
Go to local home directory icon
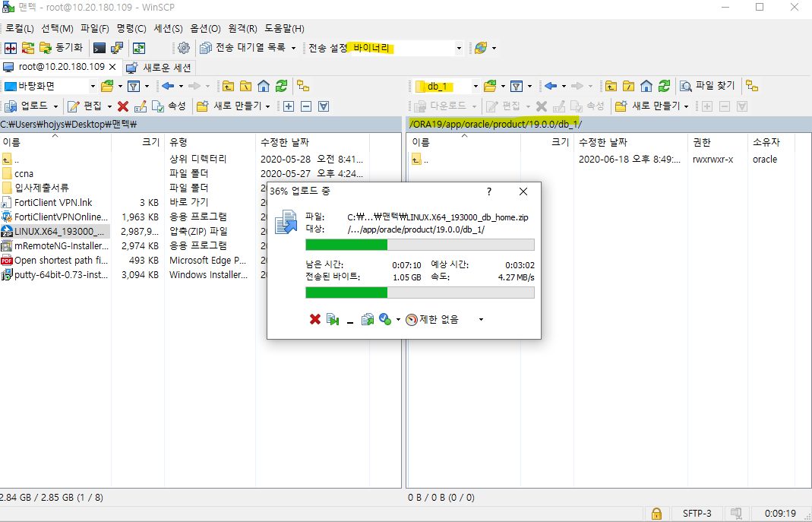(264, 86)
